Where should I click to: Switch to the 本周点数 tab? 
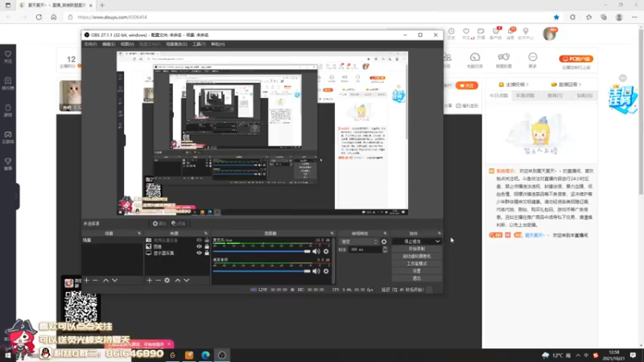point(526,96)
